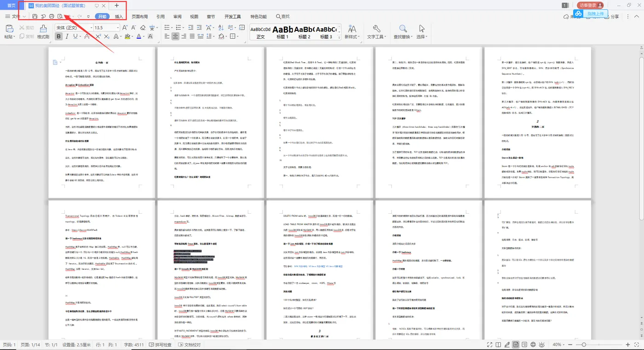Toggle strikethrough formatting
This screenshot has width=644, height=350.
point(86,36)
